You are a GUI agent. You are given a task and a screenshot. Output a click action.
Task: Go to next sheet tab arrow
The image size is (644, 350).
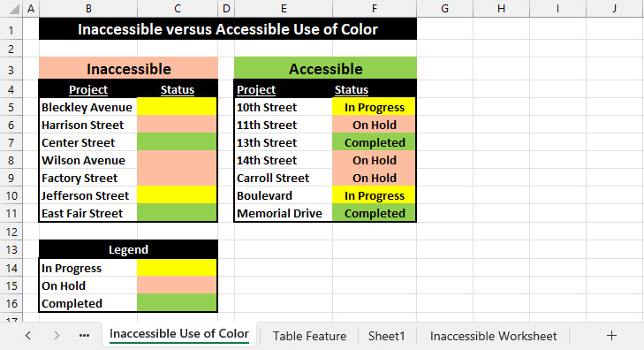coord(57,336)
